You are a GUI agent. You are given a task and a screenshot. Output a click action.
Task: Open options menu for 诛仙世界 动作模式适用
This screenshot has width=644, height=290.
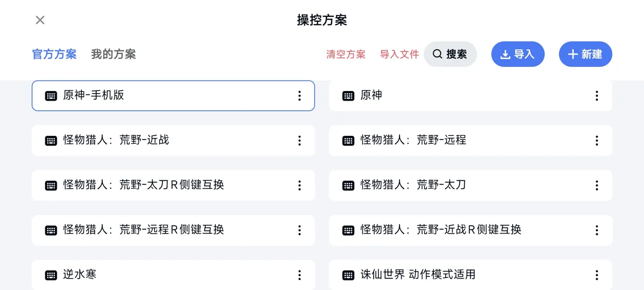click(597, 275)
